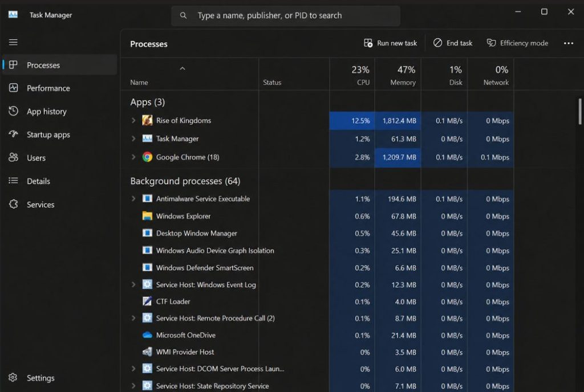Click the search magnifier icon
Viewport: 584px width, 392px height.
[183, 15]
